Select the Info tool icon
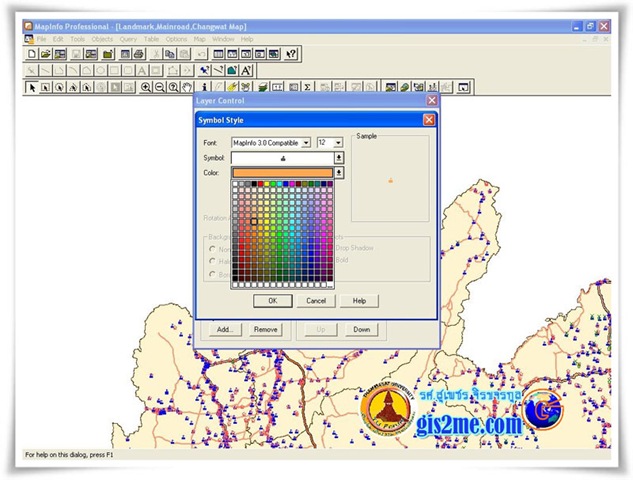Screen dimensions: 633x480 (205, 87)
